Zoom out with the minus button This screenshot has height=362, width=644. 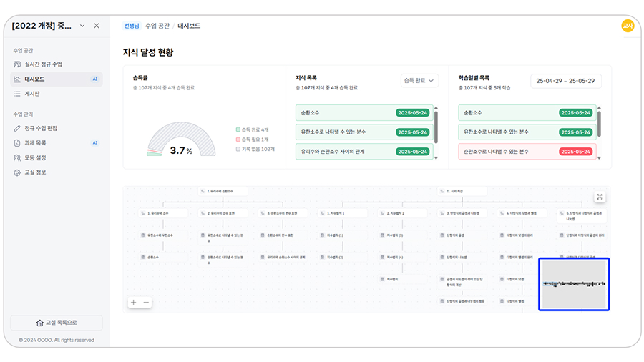pos(146,303)
